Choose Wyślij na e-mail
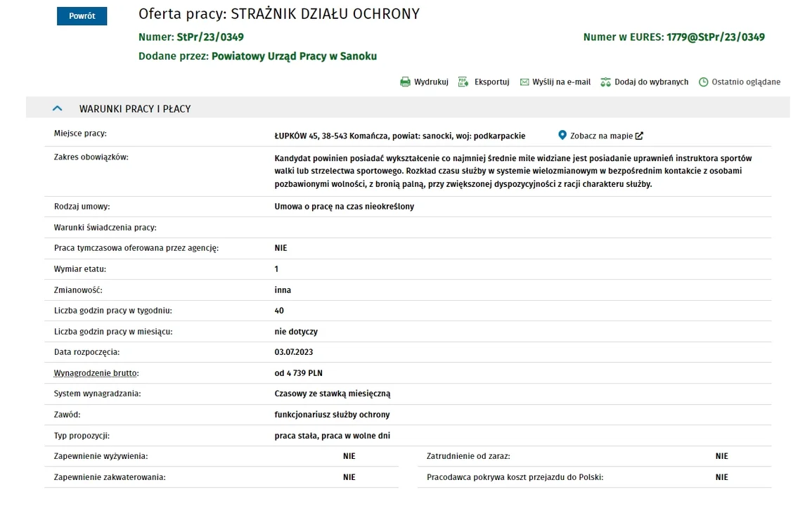The image size is (812, 506). point(561,82)
